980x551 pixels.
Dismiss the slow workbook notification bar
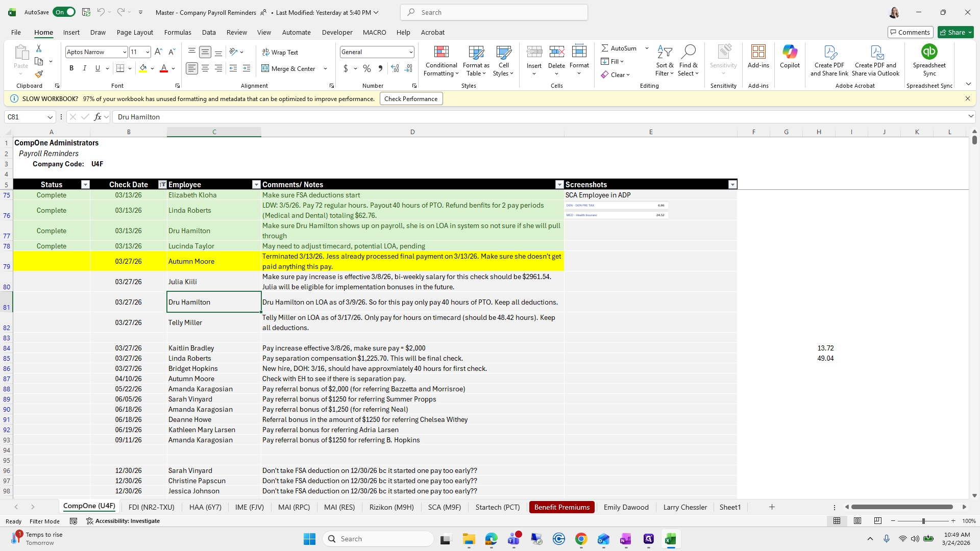pos(967,98)
